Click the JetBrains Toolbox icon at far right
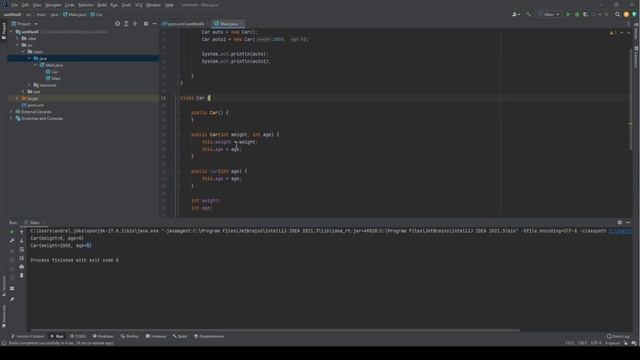This screenshot has height=360, width=640. point(634,14)
